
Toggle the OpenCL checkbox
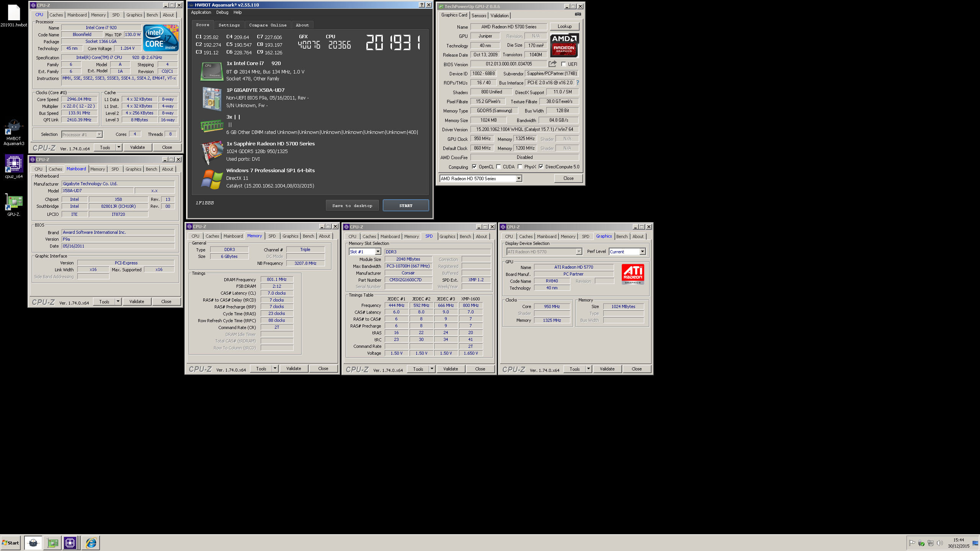474,167
